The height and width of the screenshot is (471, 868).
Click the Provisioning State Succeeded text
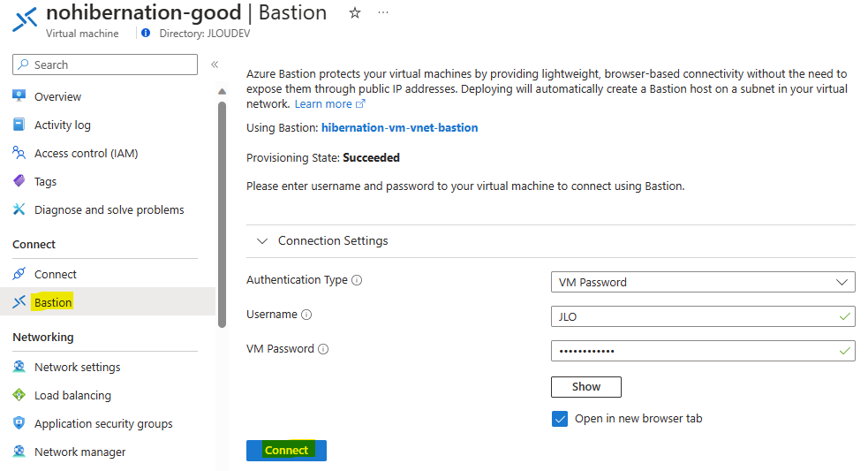(x=322, y=157)
